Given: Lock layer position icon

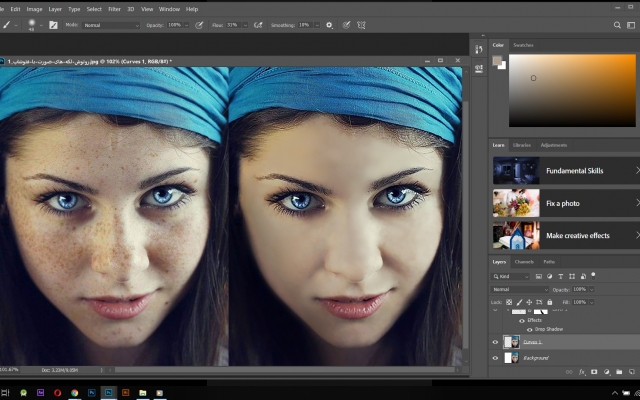Looking at the screenshot, I should [529, 302].
